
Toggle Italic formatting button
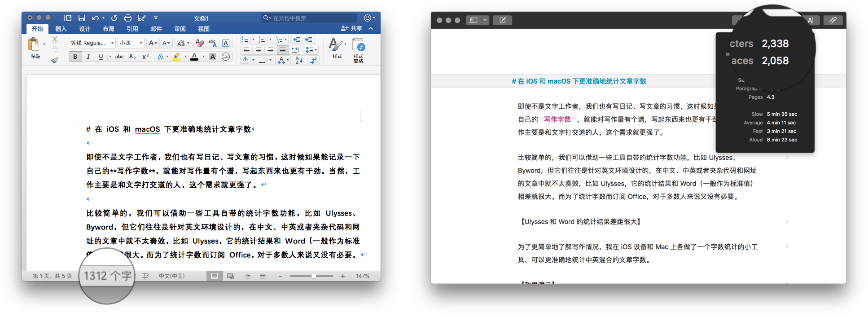tap(88, 57)
